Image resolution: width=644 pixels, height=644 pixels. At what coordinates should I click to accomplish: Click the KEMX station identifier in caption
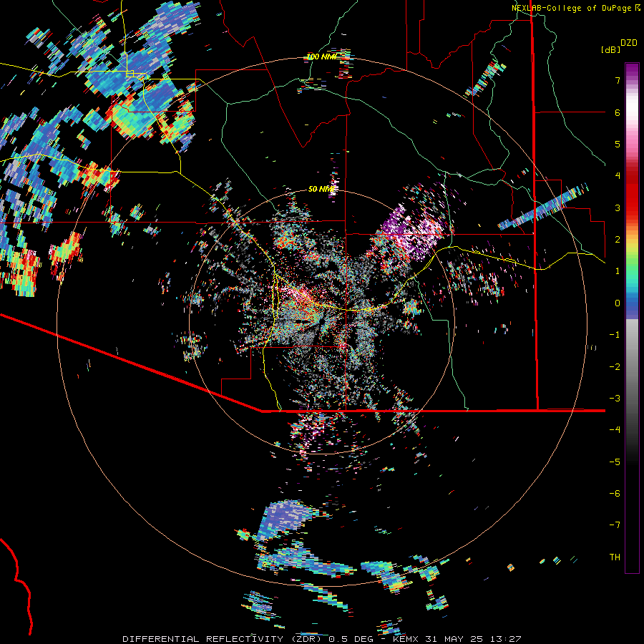point(406,639)
